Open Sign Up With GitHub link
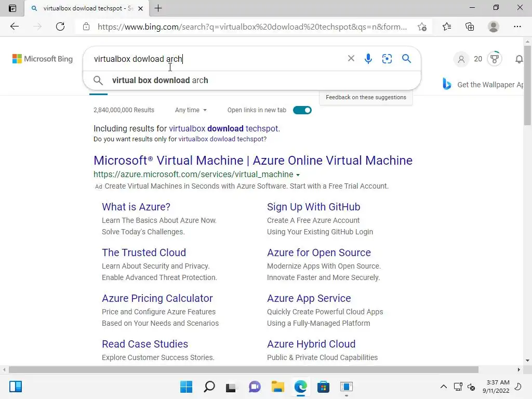This screenshot has width=532, height=399. coord(313,207)
